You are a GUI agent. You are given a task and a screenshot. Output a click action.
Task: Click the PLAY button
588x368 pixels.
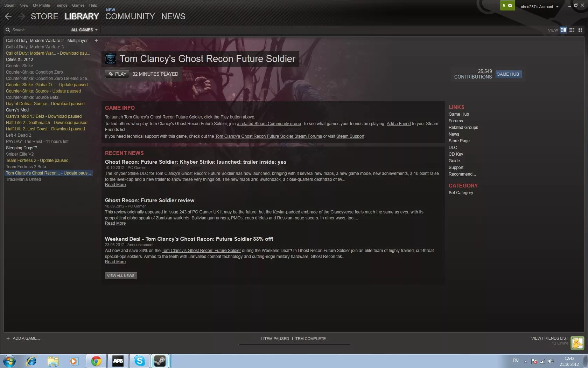point(117,74)
